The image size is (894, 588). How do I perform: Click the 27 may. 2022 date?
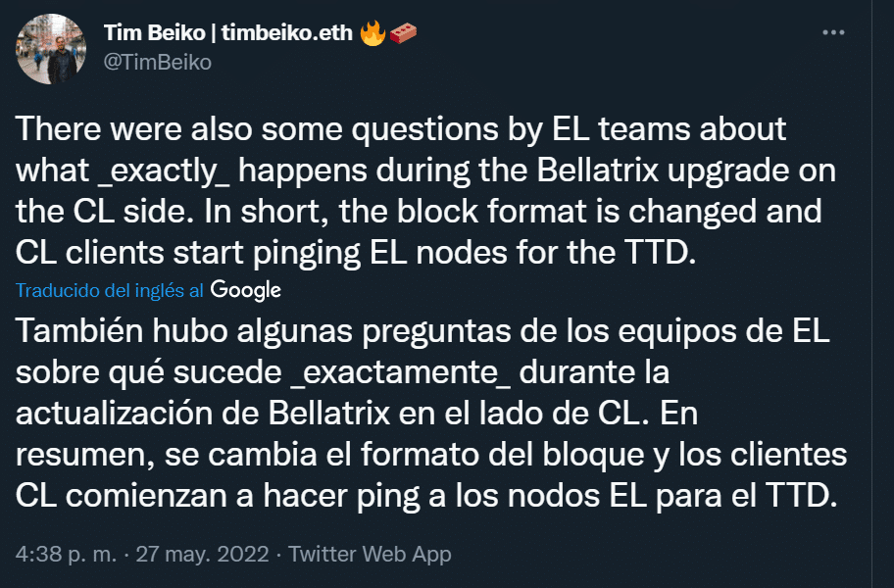[202, 554]
